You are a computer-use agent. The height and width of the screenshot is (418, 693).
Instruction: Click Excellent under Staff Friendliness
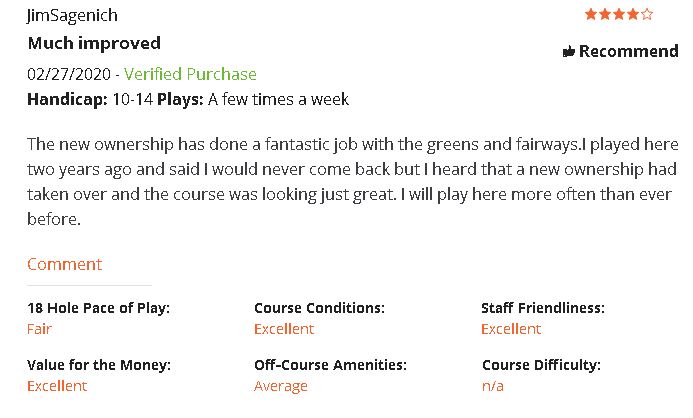[511, 329]
